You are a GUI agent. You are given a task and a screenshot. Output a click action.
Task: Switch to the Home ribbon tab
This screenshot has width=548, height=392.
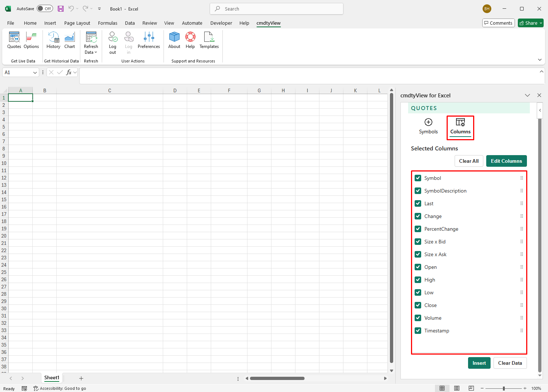point(30,23)
